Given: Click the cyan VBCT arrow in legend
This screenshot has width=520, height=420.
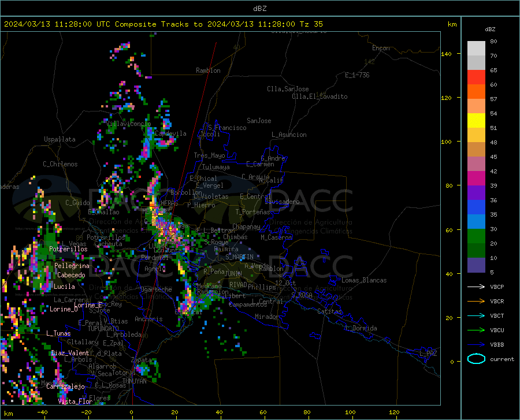Looking at the screenshot, I should (476, 315).
